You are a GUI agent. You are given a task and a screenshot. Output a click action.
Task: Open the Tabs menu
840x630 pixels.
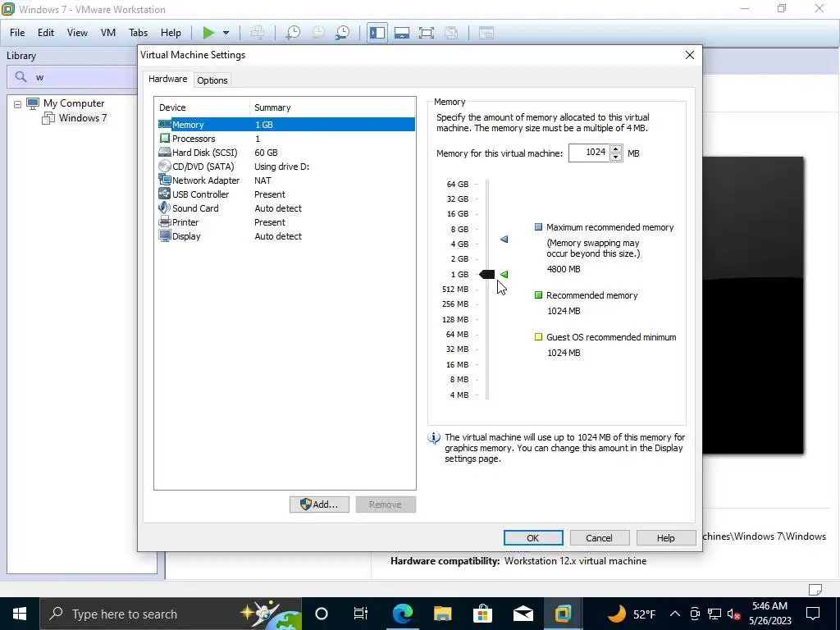(138, 33)
